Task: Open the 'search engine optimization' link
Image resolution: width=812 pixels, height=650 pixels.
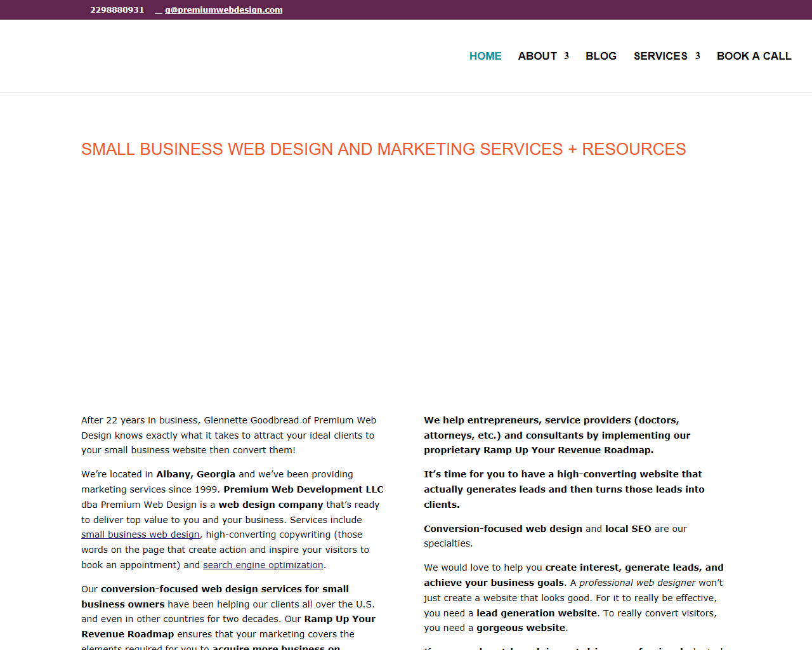Action: 263,565
